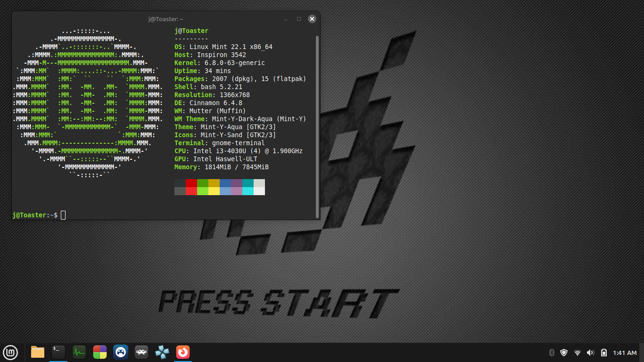The image size is (644, 362).
Task: Open the shield update manager tray icon
Action: click(x=564, y=353)
